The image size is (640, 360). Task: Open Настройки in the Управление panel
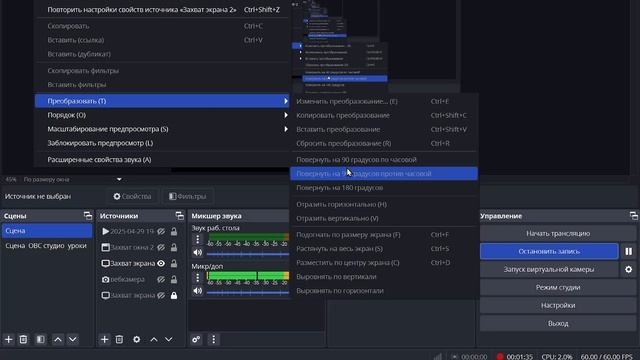(558, 305)
